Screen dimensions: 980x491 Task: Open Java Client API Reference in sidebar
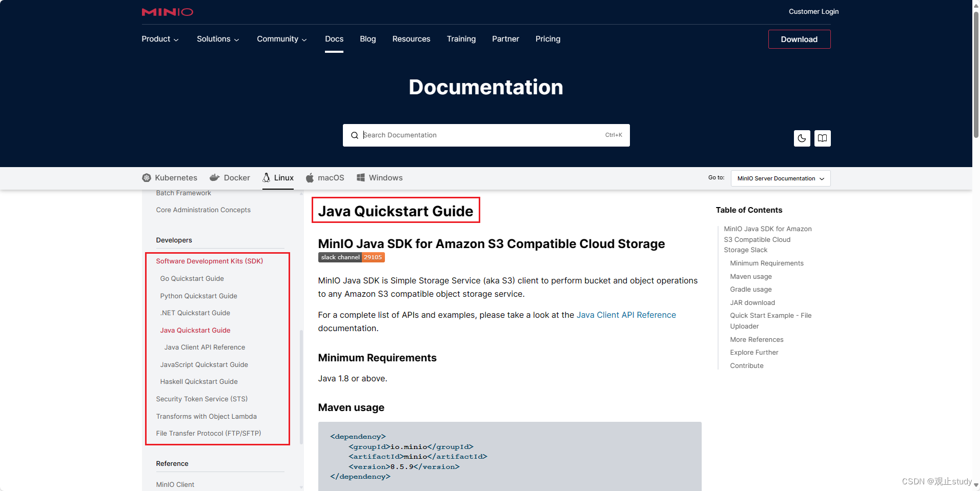[x=205, y=347]
